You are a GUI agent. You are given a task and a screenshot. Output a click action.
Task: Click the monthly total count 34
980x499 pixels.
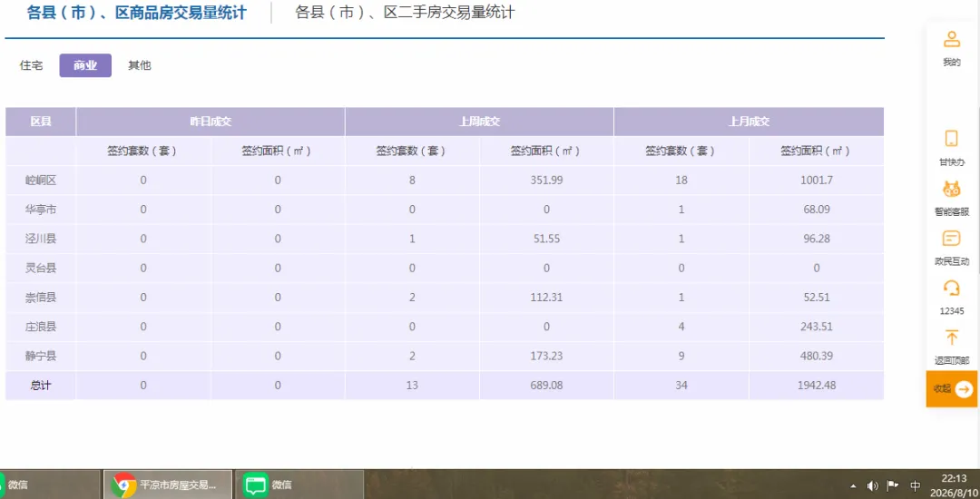[x=681, y=386]
